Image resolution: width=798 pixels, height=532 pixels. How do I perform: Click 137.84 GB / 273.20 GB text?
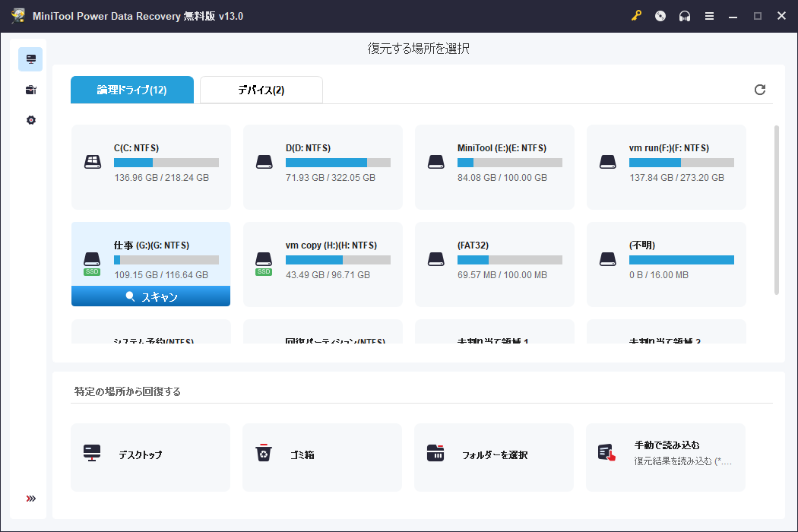[676, 178]
